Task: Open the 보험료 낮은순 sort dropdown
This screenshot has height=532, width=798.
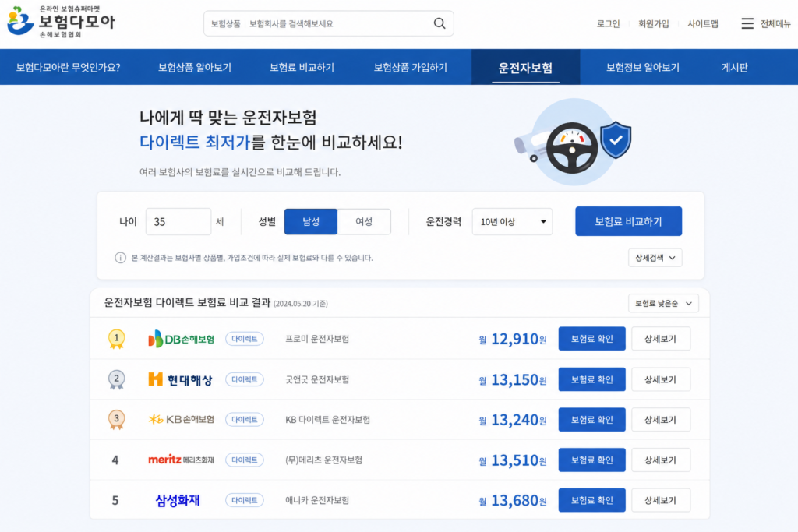Action: pos(663,303)
